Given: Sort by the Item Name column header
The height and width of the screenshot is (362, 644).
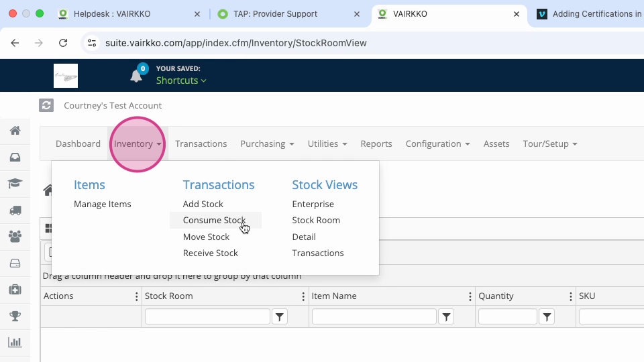Looking at the screenshot, I should click(x=334, y=296).
